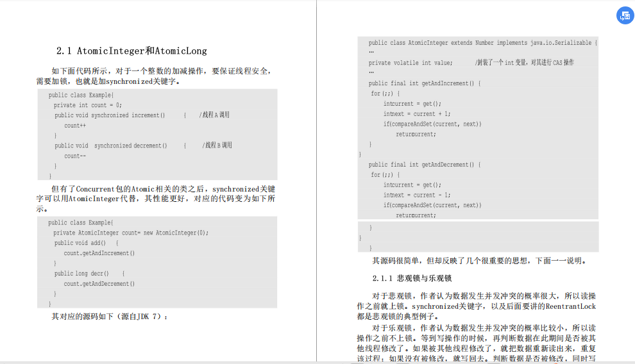Click "public void synchronized decrement()" code line
Viewport: 635px width, 364px height.
click(111, 145)
